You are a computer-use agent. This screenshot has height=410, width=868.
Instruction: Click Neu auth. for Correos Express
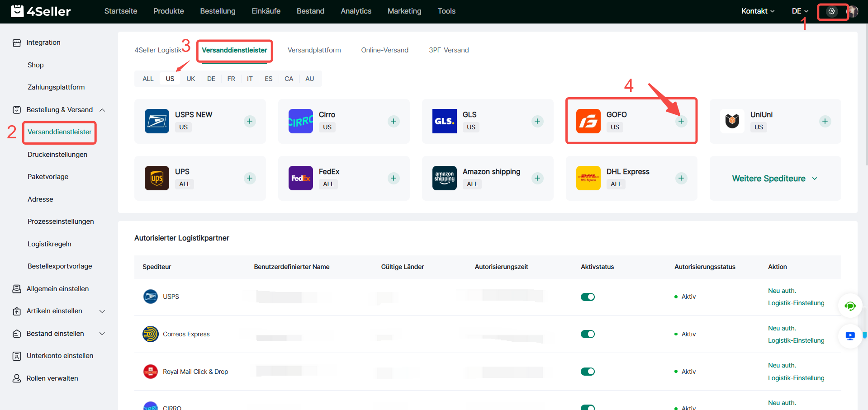point(782,328)
